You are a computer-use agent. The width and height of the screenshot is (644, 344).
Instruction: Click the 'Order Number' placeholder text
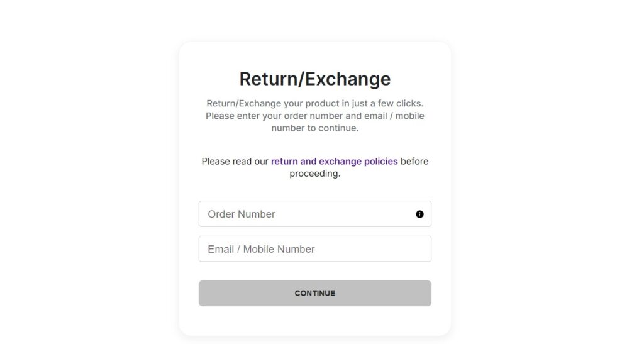click(241, 214)
